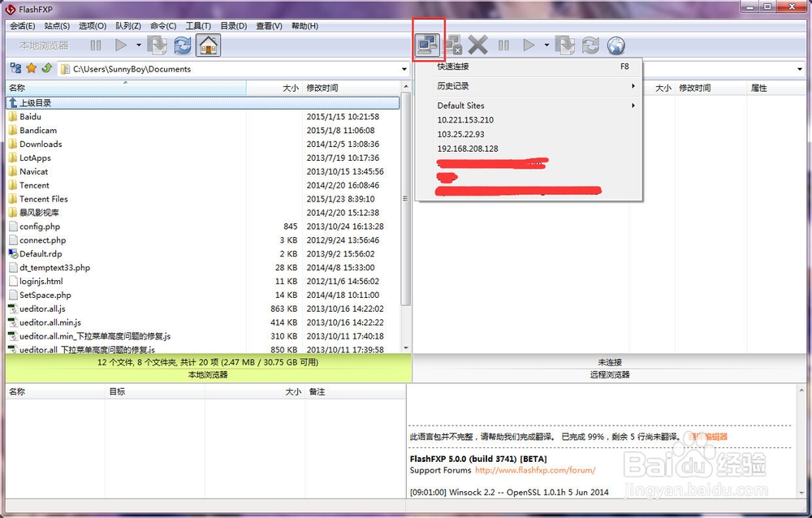Click the Favorites star icon
Viewport: 812px width, 518px height.
(x=31, y=68)
